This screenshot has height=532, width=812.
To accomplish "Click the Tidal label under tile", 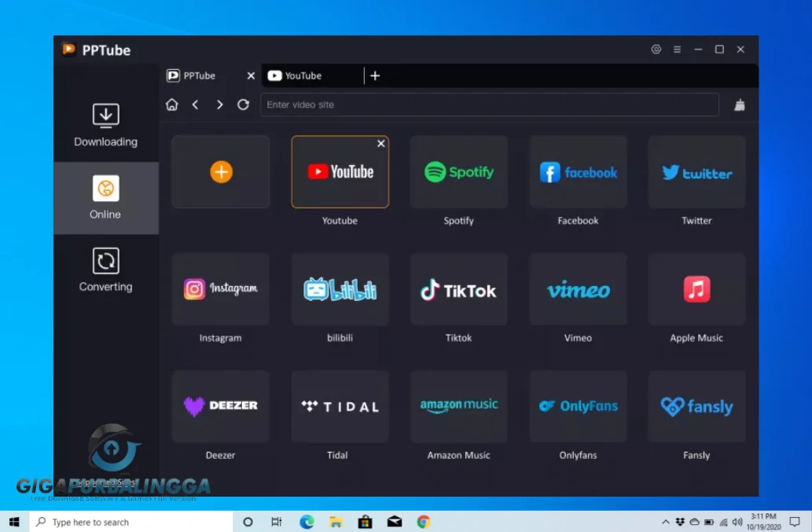I will click(337, 456).
